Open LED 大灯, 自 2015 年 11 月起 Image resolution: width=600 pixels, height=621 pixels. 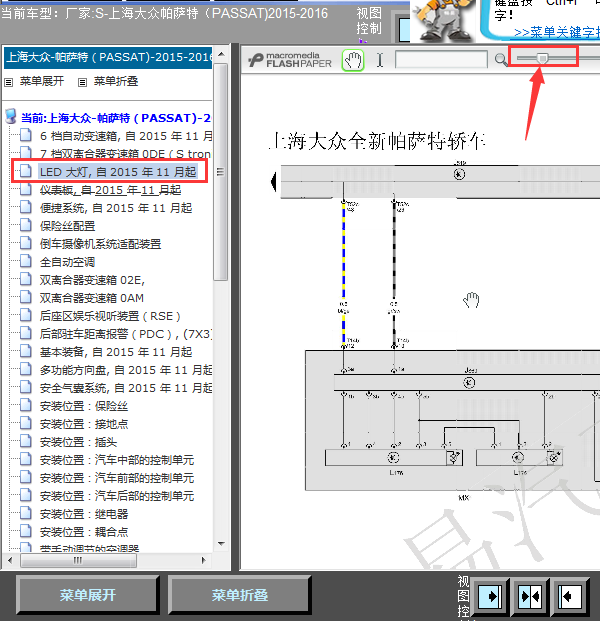pos(118,172)
